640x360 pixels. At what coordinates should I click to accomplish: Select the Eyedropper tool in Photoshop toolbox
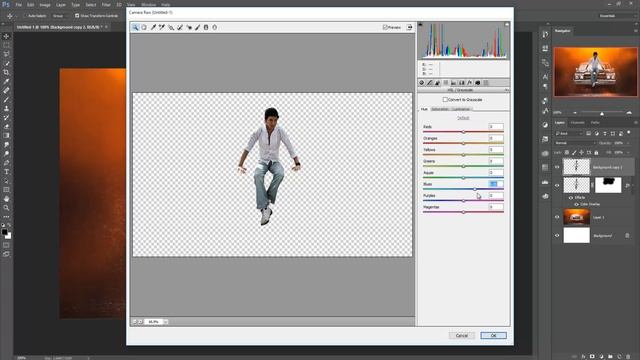(x=6, y=81)
